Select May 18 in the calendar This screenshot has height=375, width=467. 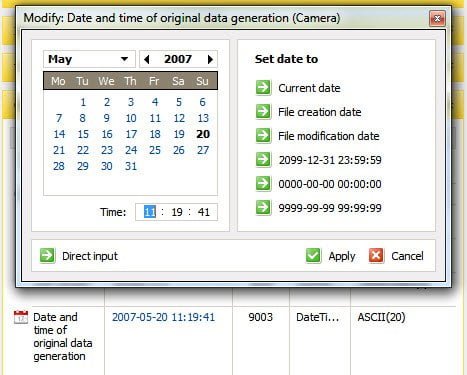155,134
